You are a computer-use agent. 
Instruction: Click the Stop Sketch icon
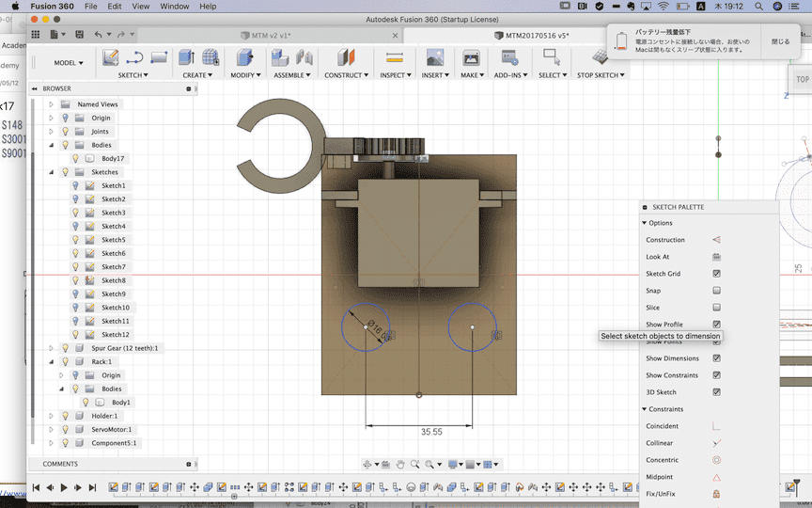[x=599, y=58]
